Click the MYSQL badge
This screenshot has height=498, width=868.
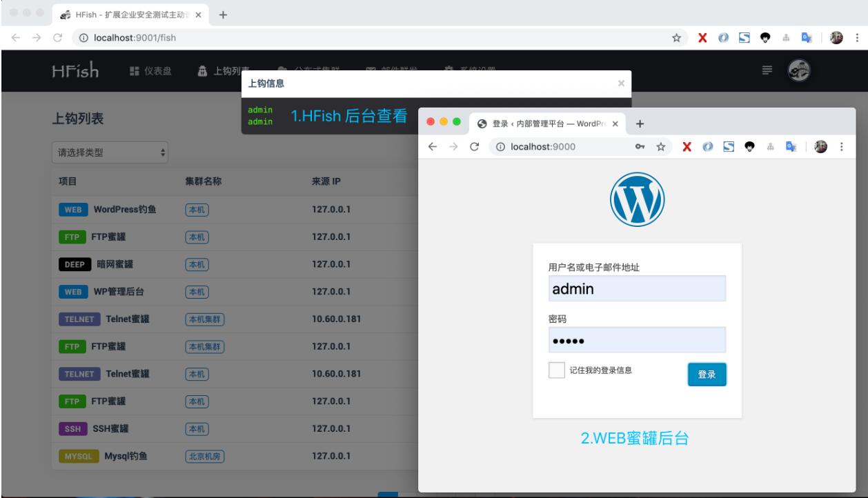(x=79, y=455)
